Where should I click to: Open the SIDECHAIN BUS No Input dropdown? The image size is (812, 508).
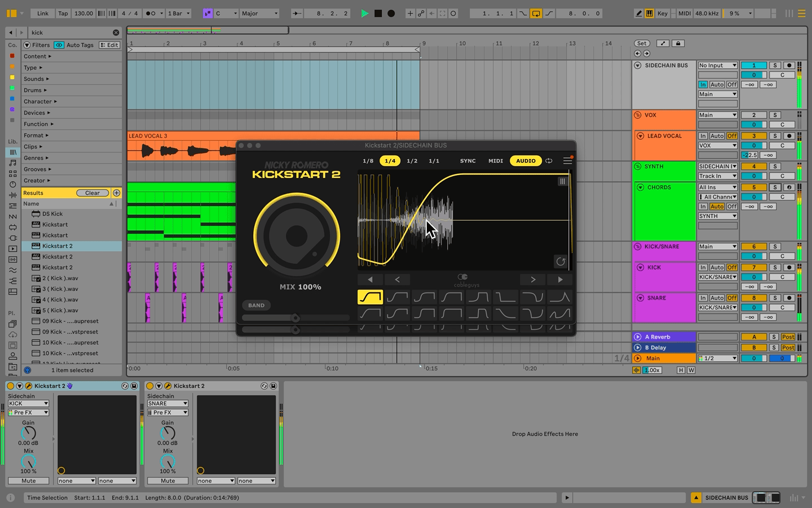click(x=717, y=65)
